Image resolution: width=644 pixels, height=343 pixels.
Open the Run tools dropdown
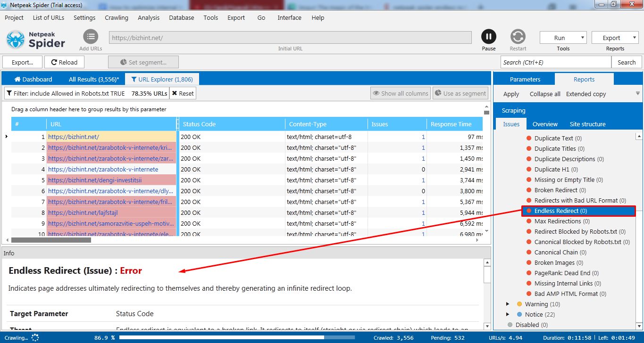click(x=563, y=38)
